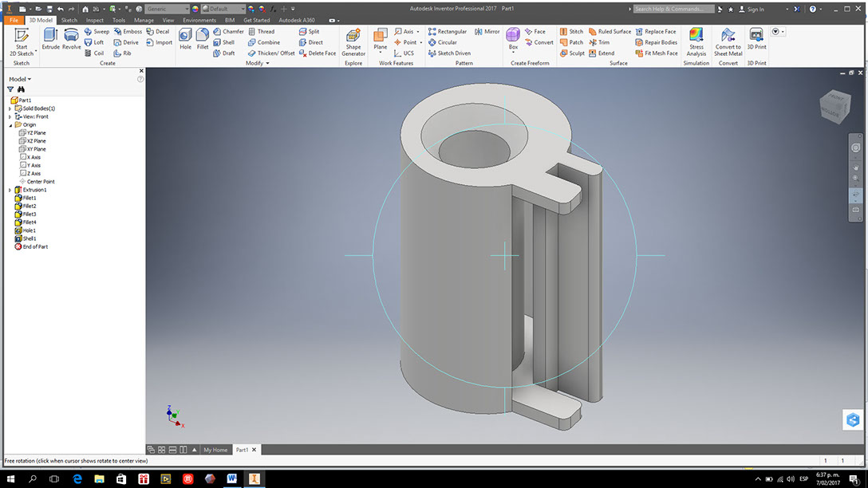Screen dimensions: 868x488
Task: Select the Shell tool
Action: [223, 42]
